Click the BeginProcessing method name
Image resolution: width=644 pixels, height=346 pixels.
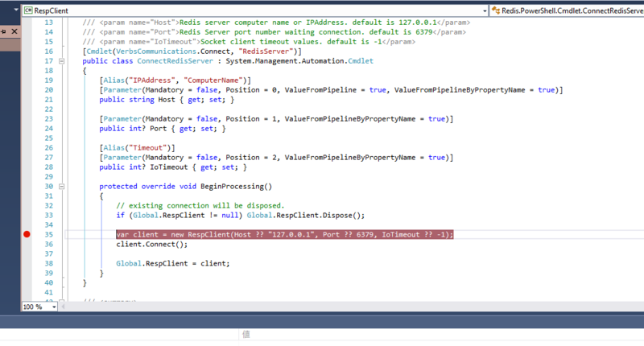click(x=232, y=187)
